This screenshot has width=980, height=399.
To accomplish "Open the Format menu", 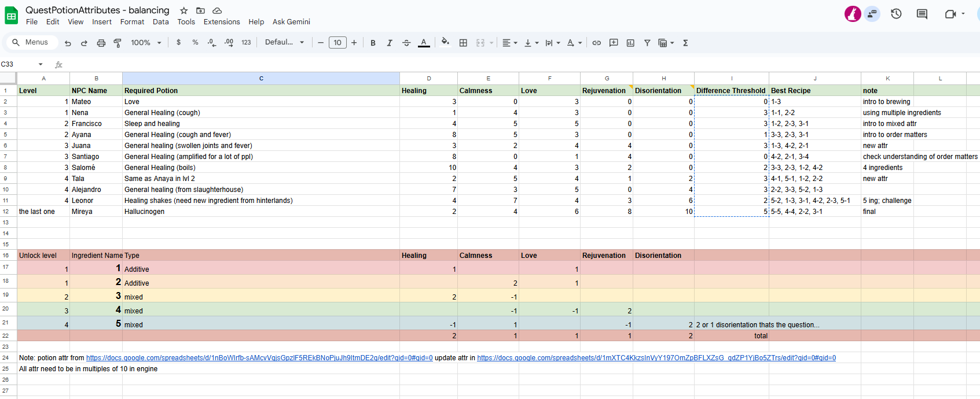I will [x=132, y=22].
